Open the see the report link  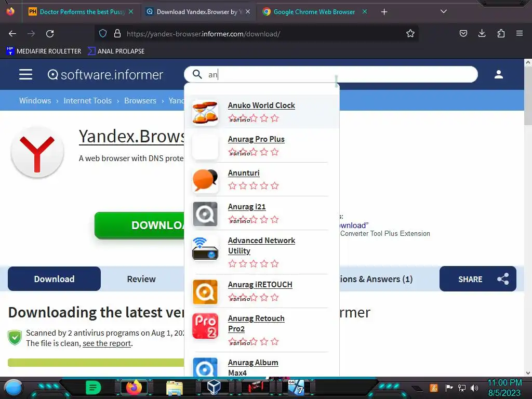click(x=107, y=343)
